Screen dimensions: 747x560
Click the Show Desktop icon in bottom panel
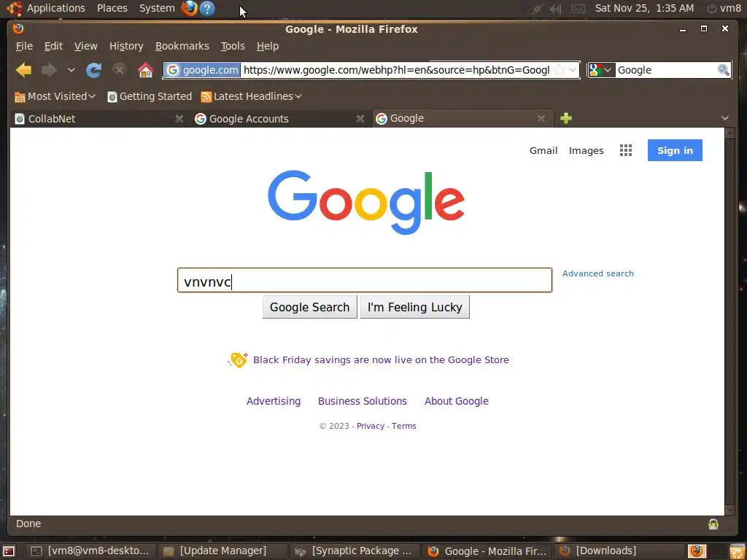[x=9, y=551]
